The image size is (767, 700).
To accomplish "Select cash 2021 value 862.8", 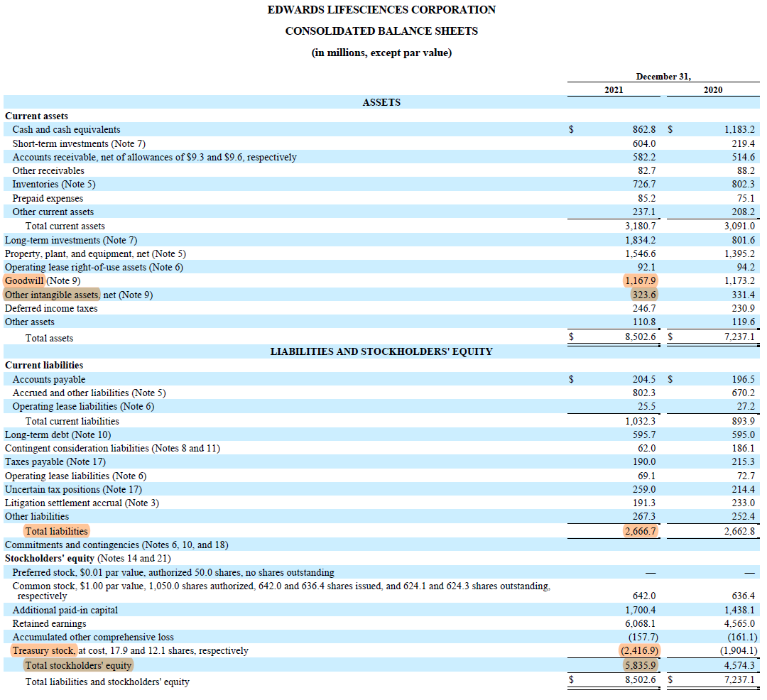I will [x=643, y=129].
